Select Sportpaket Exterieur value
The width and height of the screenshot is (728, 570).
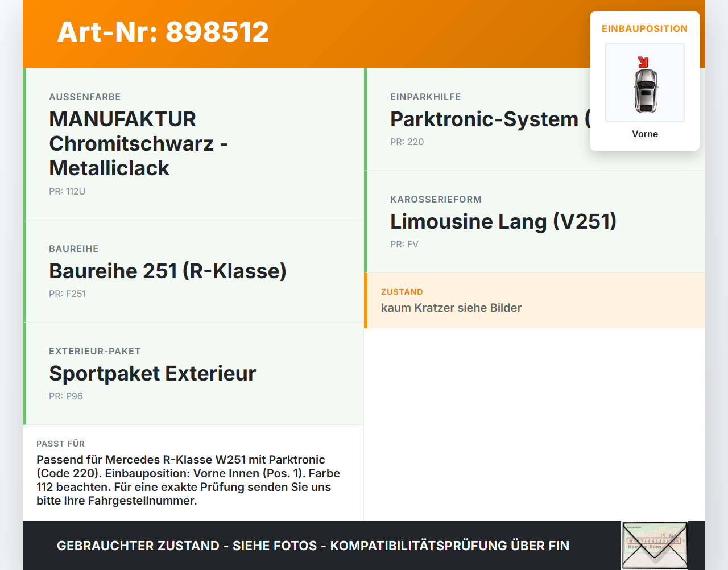[x=152, y=373]
